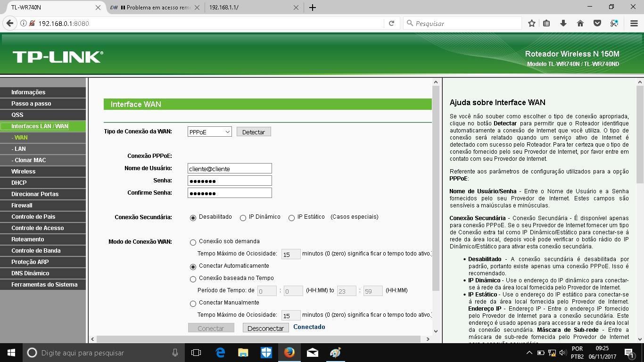Open Passo a passo menu item
The width and height of the screenshot is (644, 362).
pos(43,103)
